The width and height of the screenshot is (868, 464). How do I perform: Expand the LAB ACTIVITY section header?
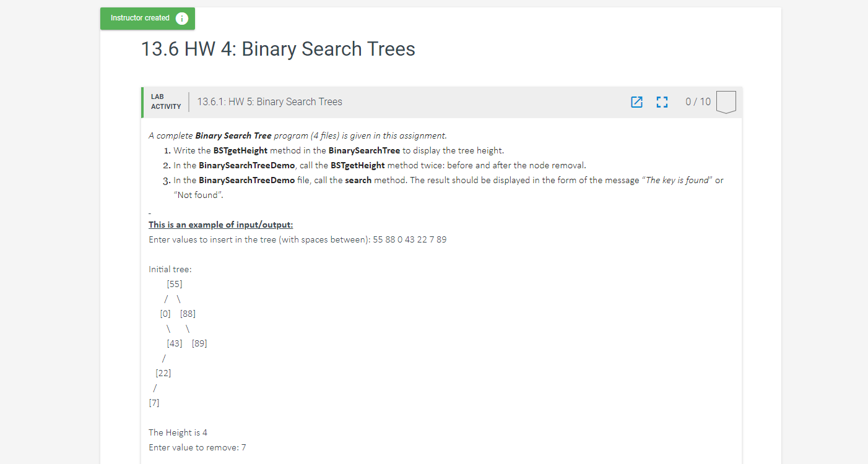coord(165,101)
